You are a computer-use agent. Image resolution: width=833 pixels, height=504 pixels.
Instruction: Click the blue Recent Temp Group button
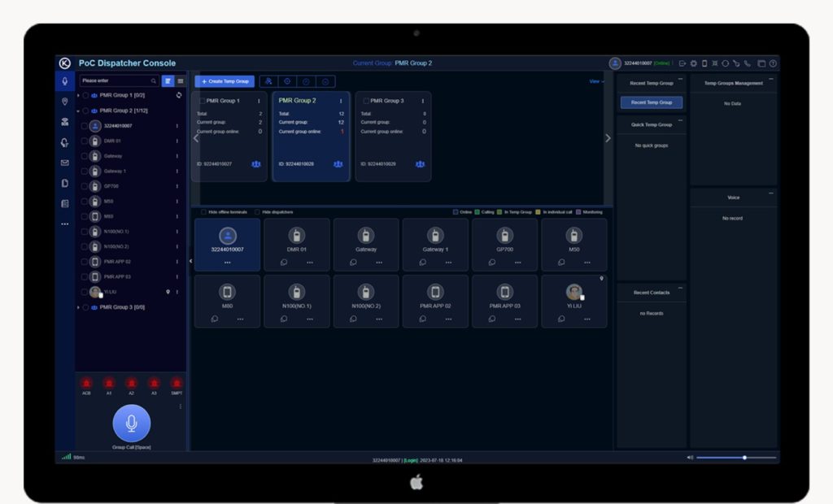point(652,102)
